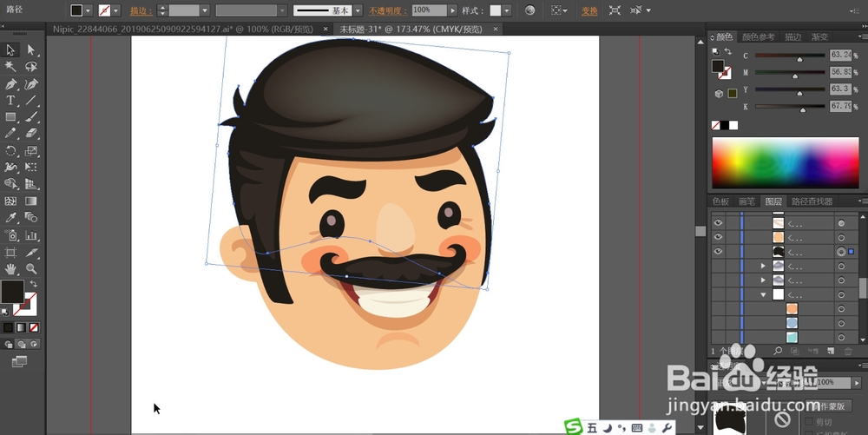Expand the first collapsed sublayer group
Viewport: 868px width, 435px height.
point(763,266)
